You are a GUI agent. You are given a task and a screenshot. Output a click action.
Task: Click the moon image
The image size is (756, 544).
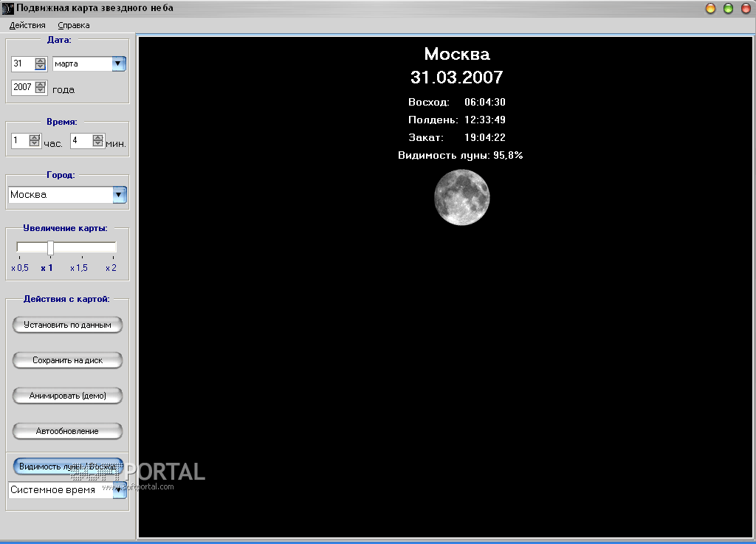point(462,197)
